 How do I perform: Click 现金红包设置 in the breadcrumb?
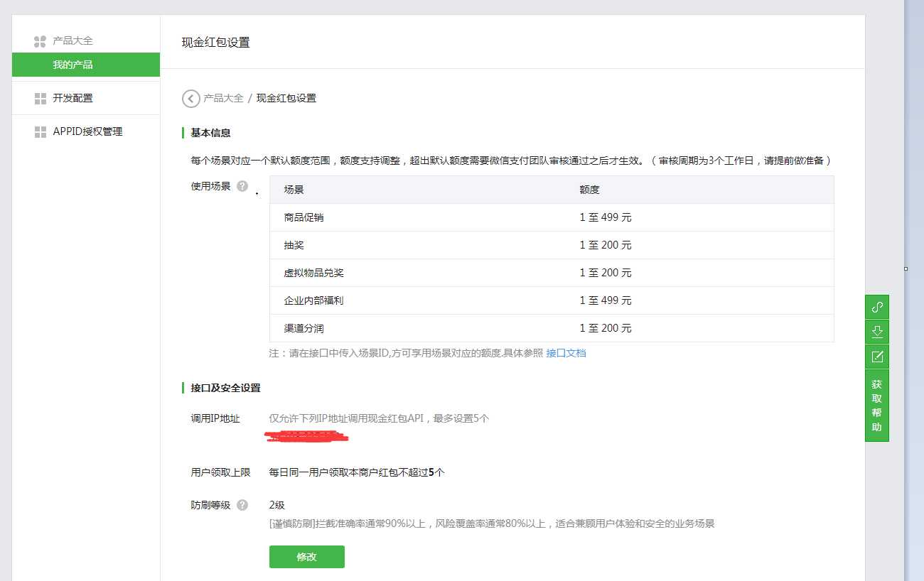point(286,98)
